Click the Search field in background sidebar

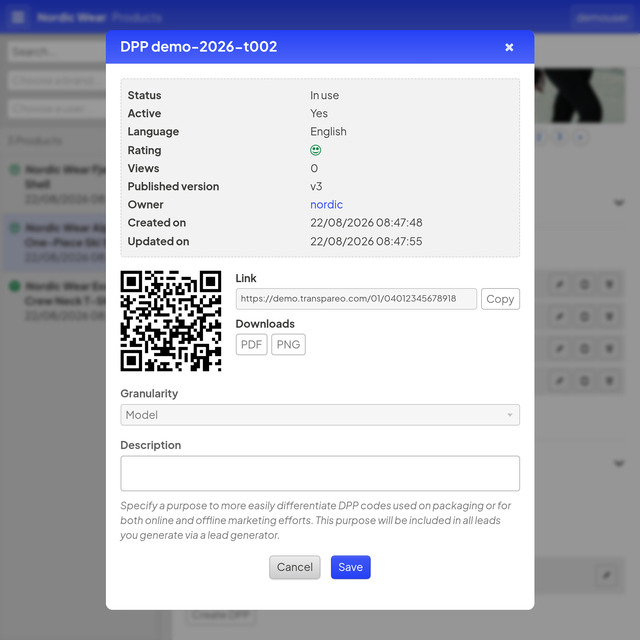coord(56,52)
